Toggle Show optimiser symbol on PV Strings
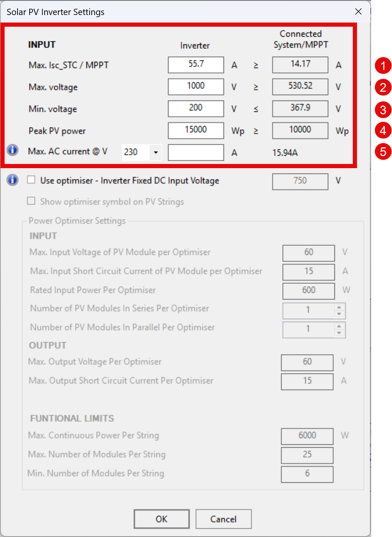This screenshot has width=392, height=537. click(31, 202)
